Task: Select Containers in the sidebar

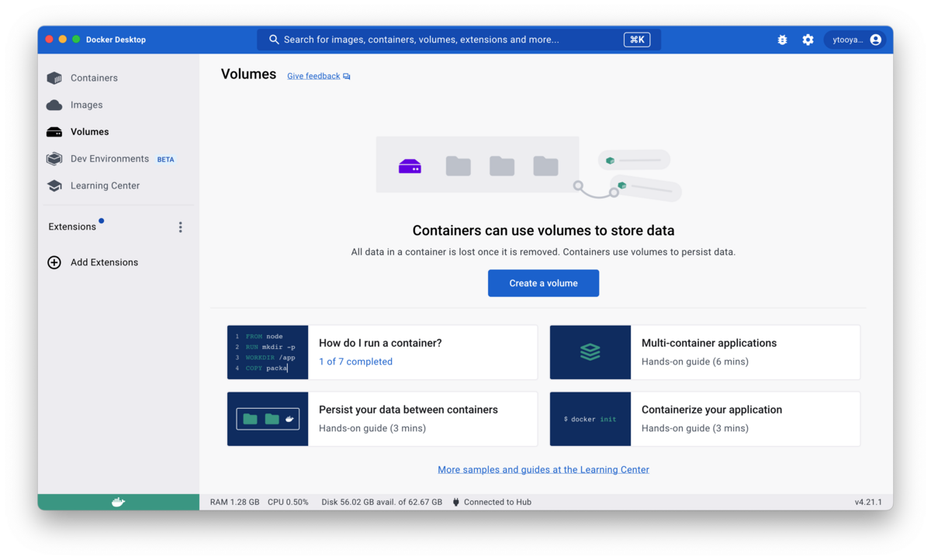Action: 119,78
